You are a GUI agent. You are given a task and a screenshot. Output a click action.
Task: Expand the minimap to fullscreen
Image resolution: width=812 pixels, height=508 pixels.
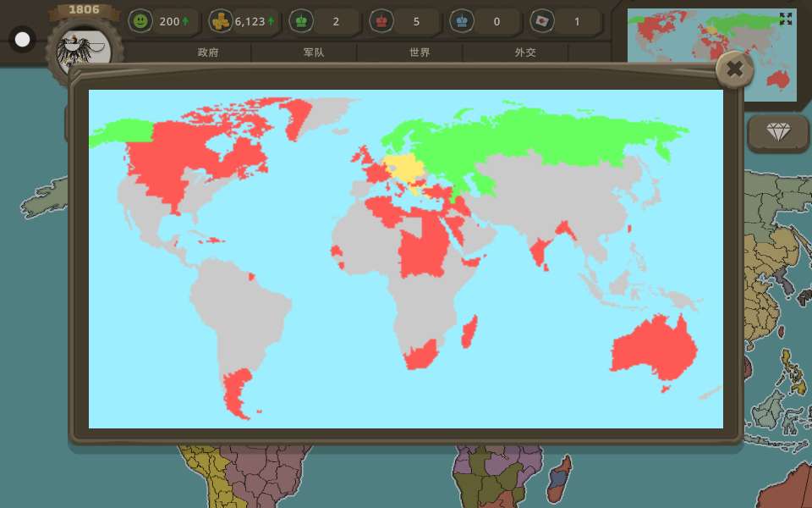(x=786, y=19)
